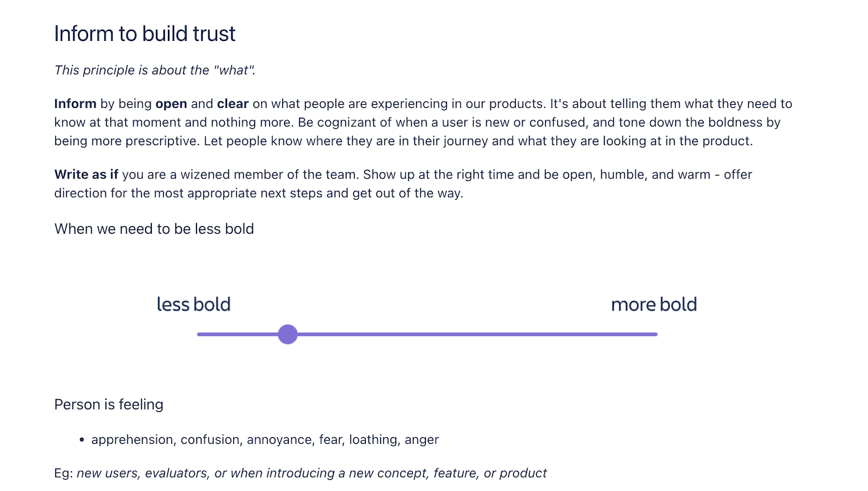Click the "Inform to build trust" heading

tap(145, 33)
